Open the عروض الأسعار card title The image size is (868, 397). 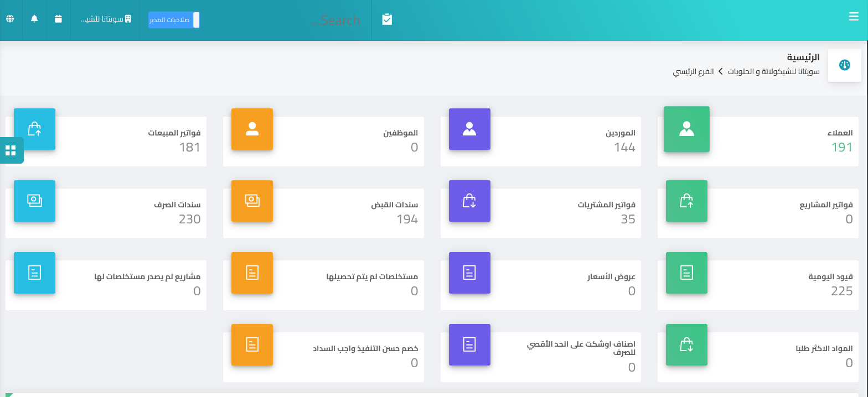click(x=611, y=276)
